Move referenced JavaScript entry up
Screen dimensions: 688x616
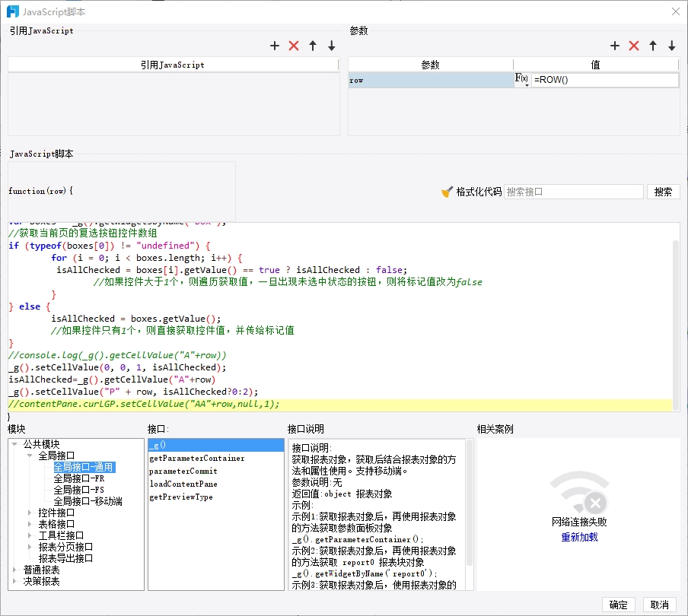313,46
